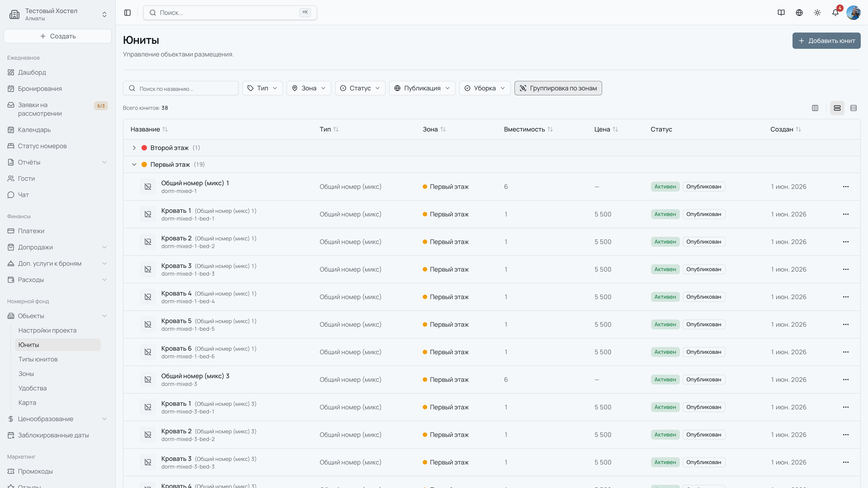Focus the Поиск по названию field
This screenshot has height=488, width=868.
click(x=181, y=88)
